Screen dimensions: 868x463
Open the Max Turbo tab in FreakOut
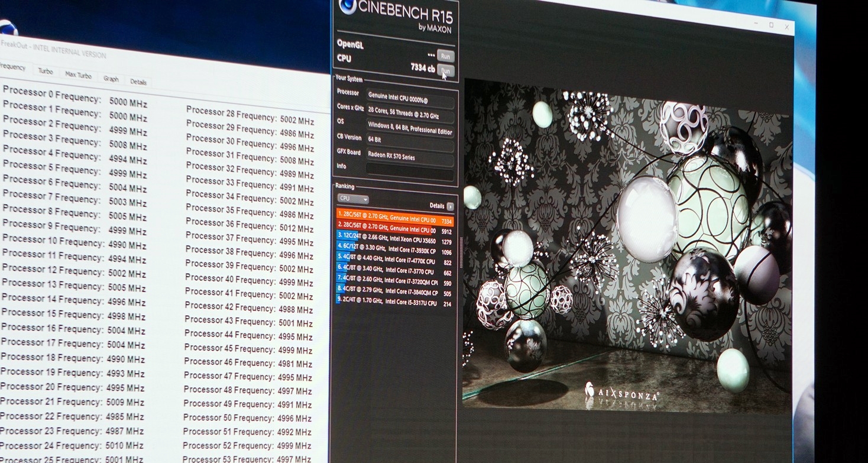coord(78,75)
